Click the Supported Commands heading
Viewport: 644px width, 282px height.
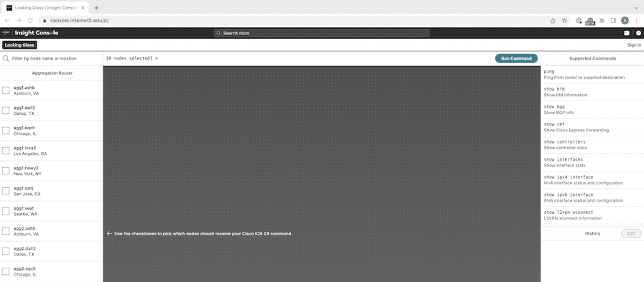592,59
